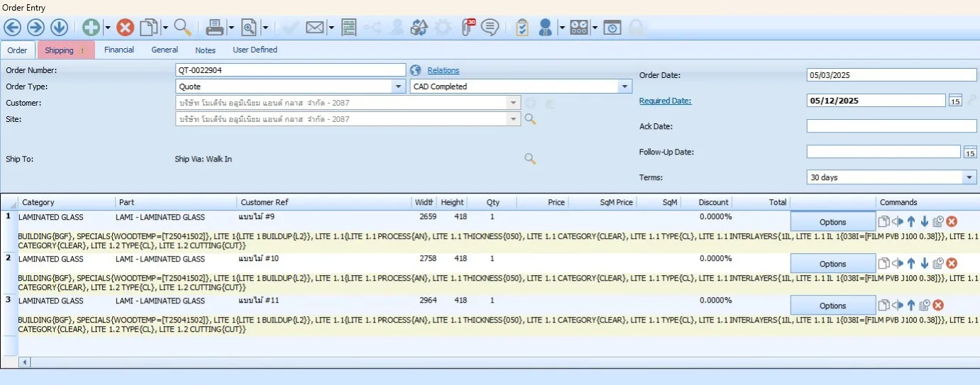This screenshot has height=385, width=980.
Task: Open the dropdown arrow next to the envelope icon
Action: pyautogui.click(x=331, y=28)
